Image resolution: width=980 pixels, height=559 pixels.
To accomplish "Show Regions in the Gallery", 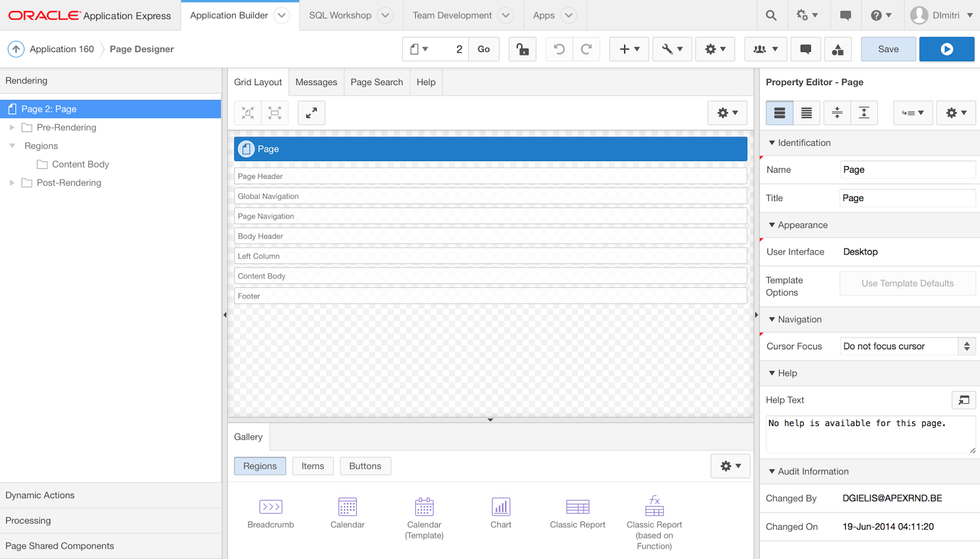I will pyautogui.click(x=260, y=466).
